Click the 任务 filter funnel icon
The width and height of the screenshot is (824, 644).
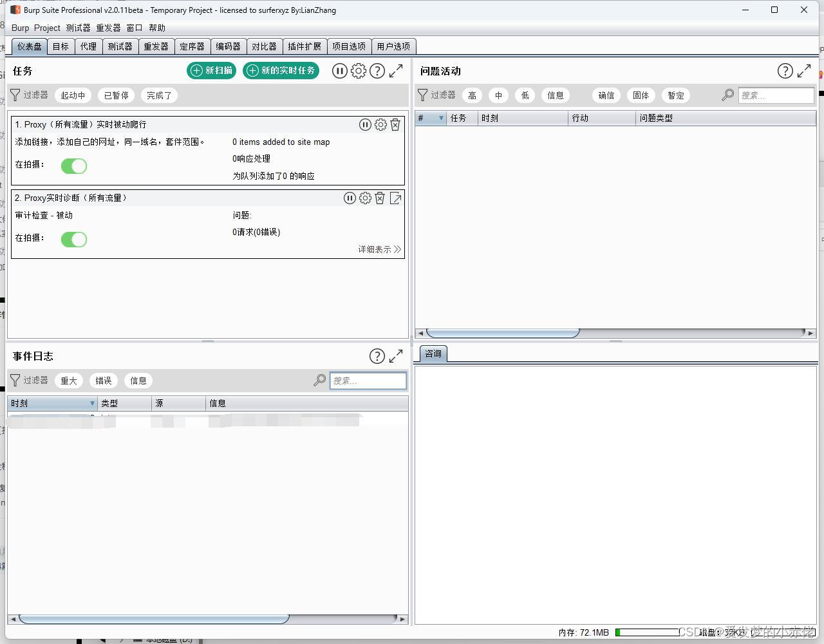tap(15, 95)
